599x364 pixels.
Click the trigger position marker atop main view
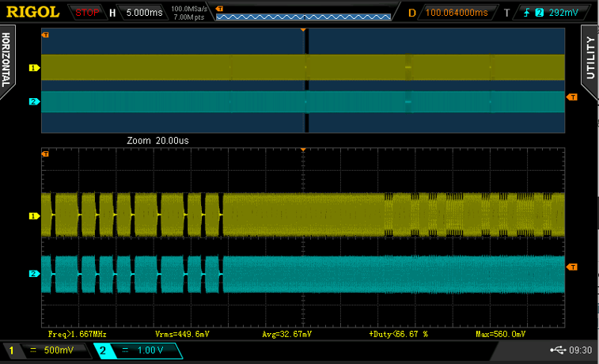(303, 29)
